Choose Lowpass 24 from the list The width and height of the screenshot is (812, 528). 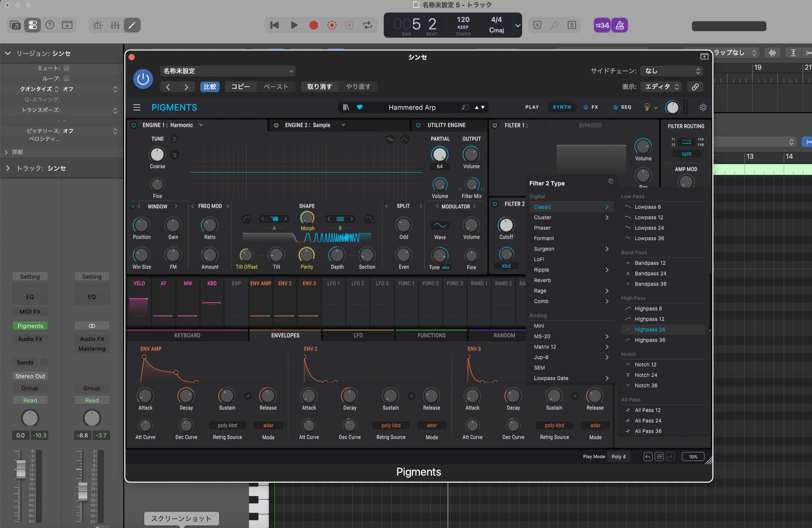pyautogui.click(x=663, y=228)
